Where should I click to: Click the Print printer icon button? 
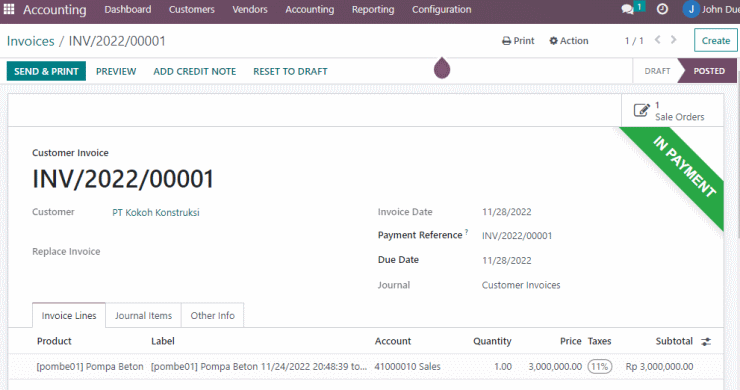[518, 41]
